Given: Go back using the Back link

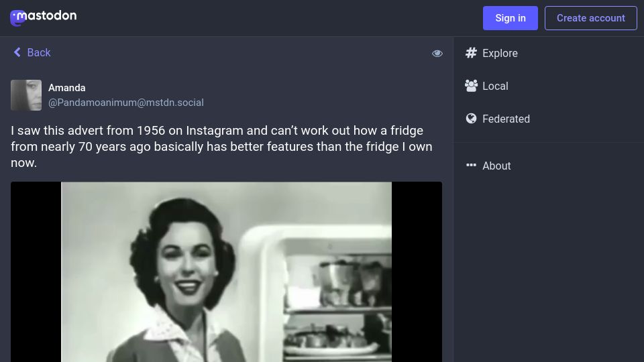Looking at the screenshot, I should (x=32, y=52).
